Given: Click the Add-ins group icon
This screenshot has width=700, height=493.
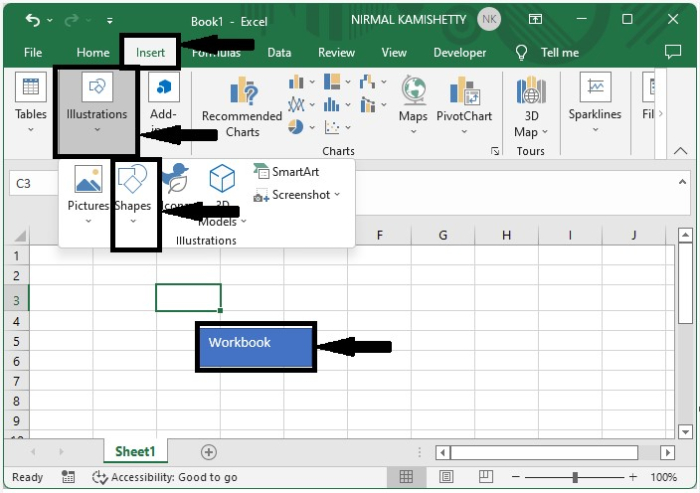Looking at the screenshot, I should 164,87.
